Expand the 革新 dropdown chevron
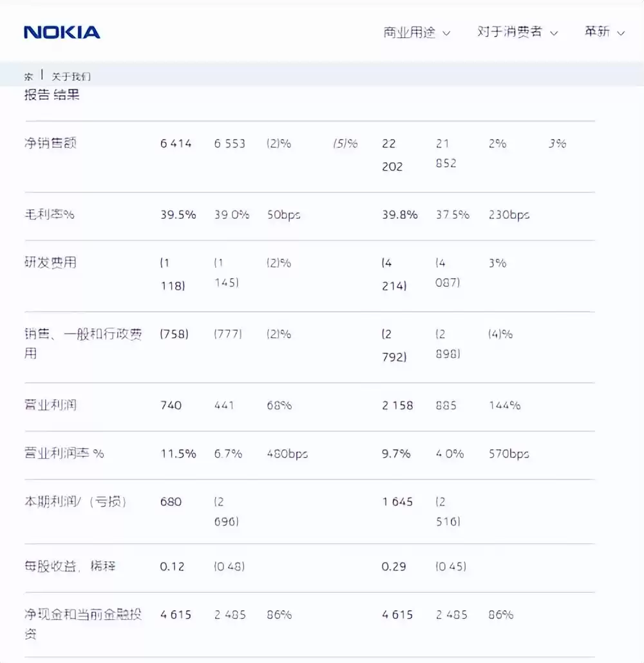This screenshot has width=644, height=663. [x=620, y=33]
